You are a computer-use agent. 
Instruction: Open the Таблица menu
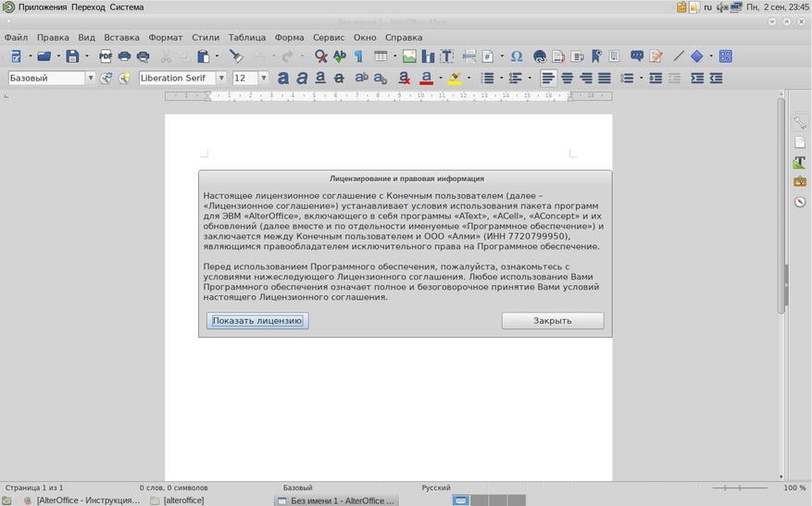pos(247,37)
